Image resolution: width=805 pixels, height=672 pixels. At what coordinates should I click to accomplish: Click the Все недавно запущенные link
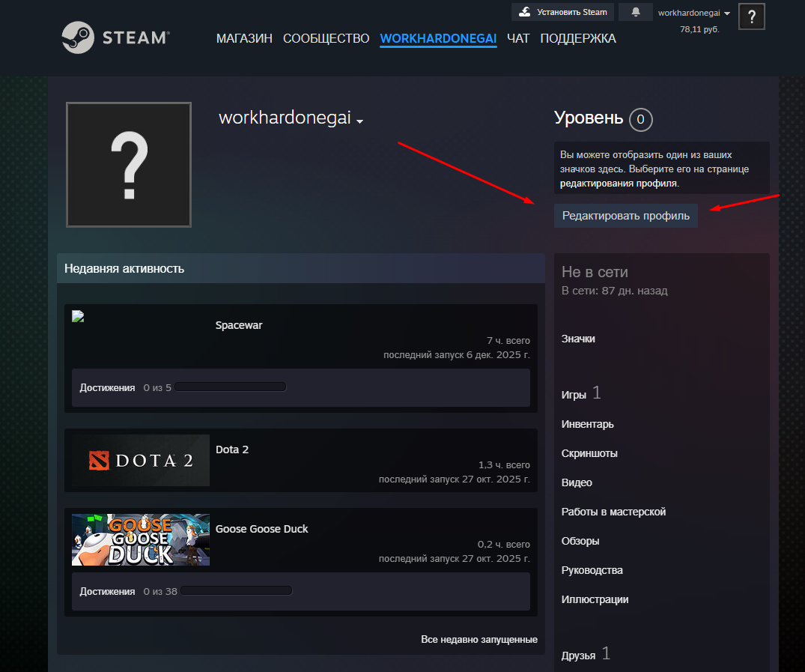[x=479, y=640]
